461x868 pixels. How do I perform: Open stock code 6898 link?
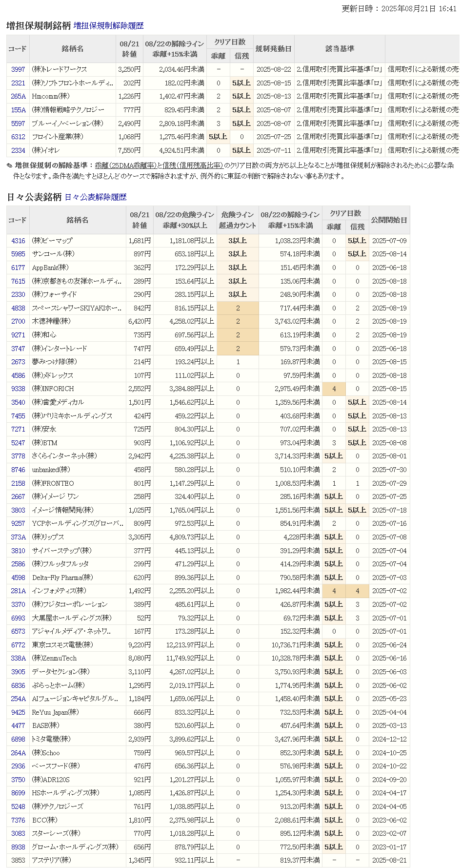[x=18, y=739]
